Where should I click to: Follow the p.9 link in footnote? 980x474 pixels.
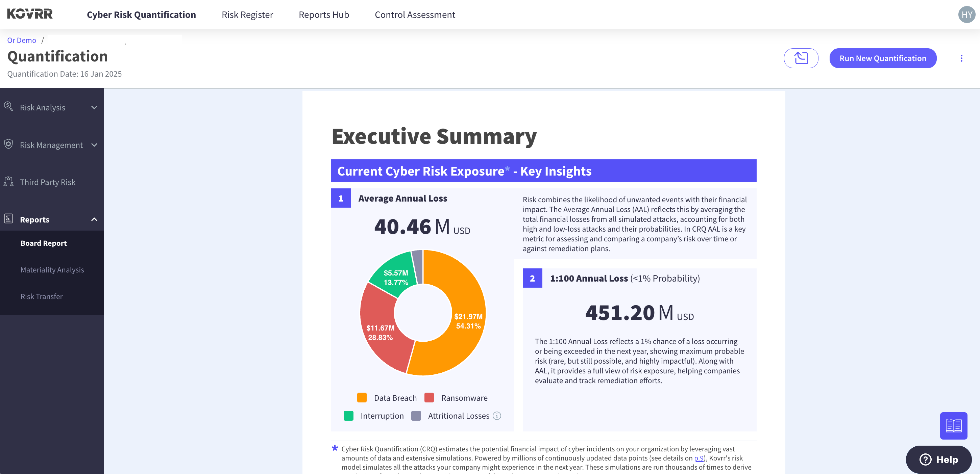(699, 458)
